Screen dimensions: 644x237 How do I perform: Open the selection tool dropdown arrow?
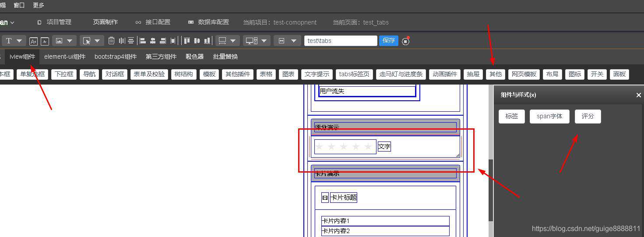click(x=97, y=41)
